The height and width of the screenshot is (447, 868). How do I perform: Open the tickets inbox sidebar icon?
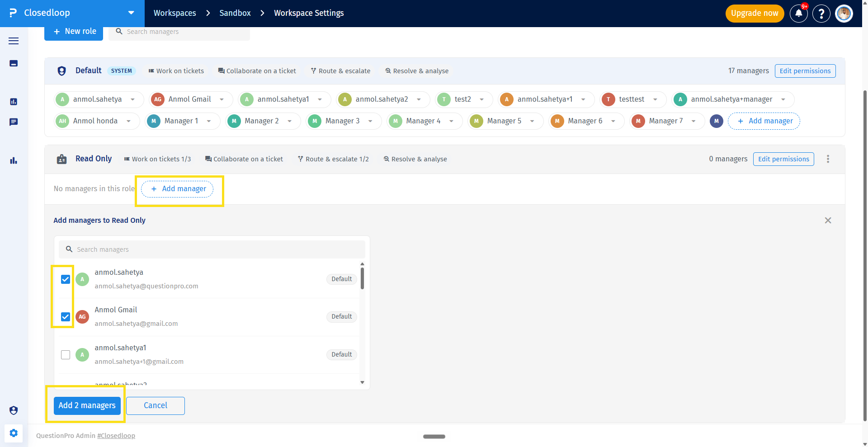click(x=14, y=63)
